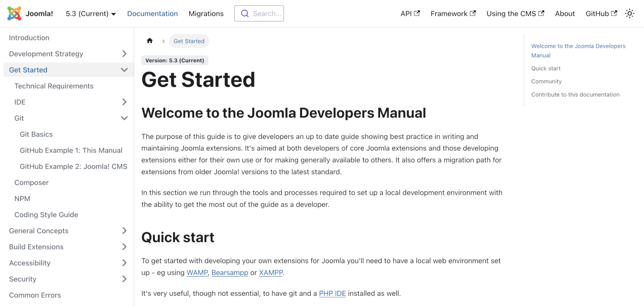644x307 pixels.
Task: Expand the Build Extensions chevron
Action: (124, 247)
